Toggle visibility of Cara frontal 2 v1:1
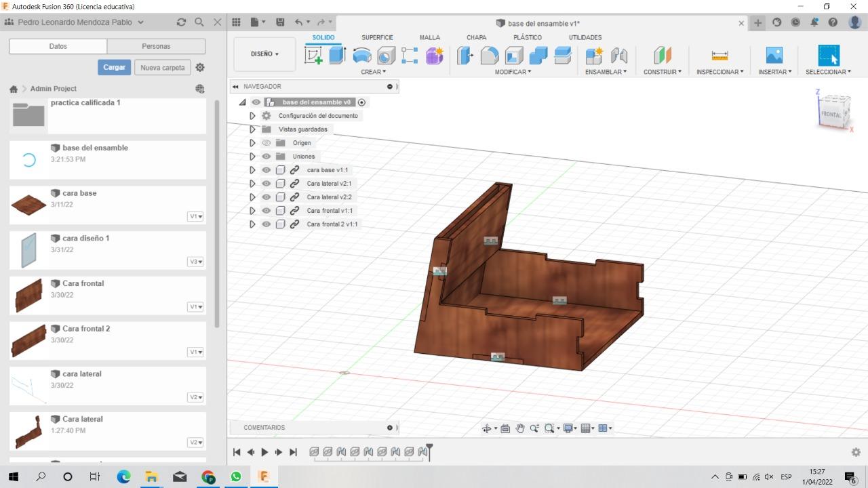Screen dimensions: 868x488 [x=267, y=224]
